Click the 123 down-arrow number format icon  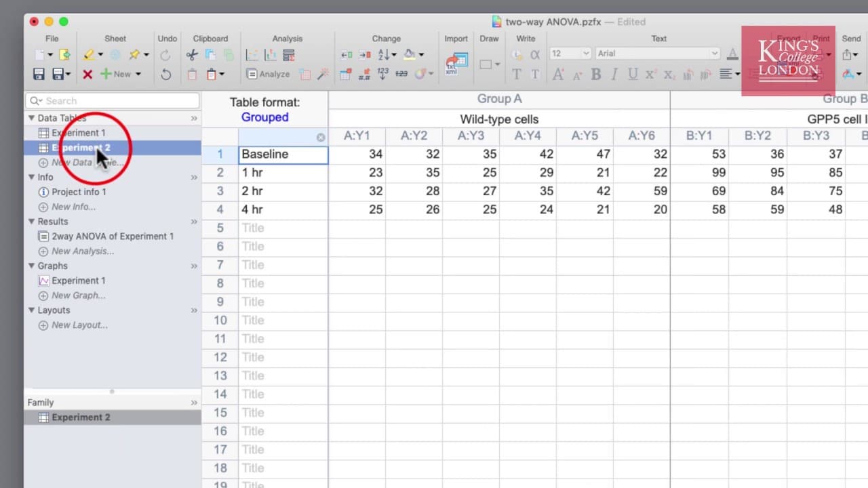(383, 74)
